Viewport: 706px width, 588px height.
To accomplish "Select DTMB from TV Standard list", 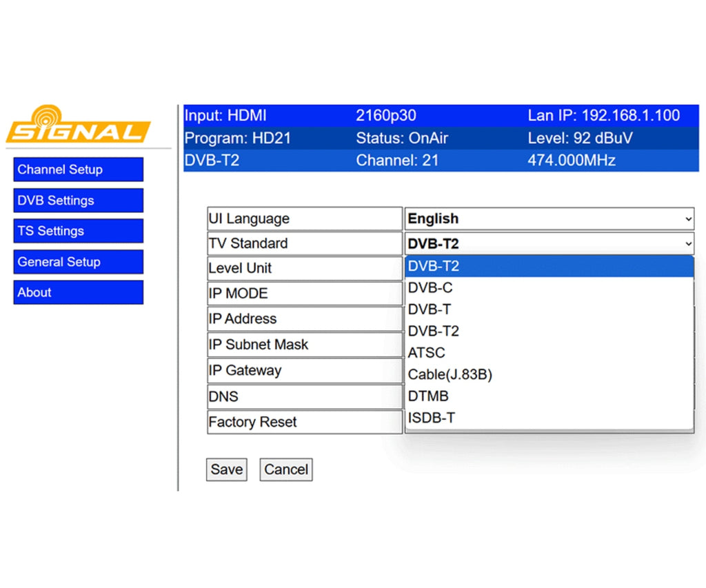I will pyautogui.click(x=549, y=396).
